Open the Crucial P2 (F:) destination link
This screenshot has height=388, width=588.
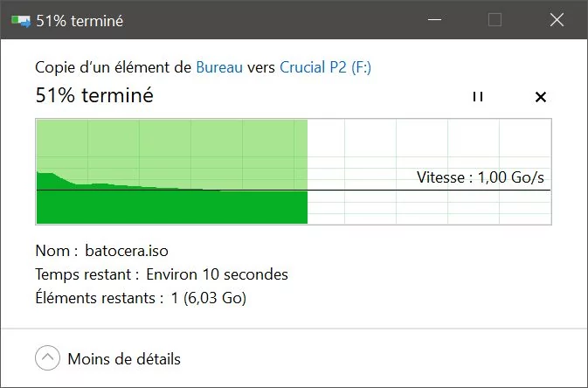[x=326, y=67]
